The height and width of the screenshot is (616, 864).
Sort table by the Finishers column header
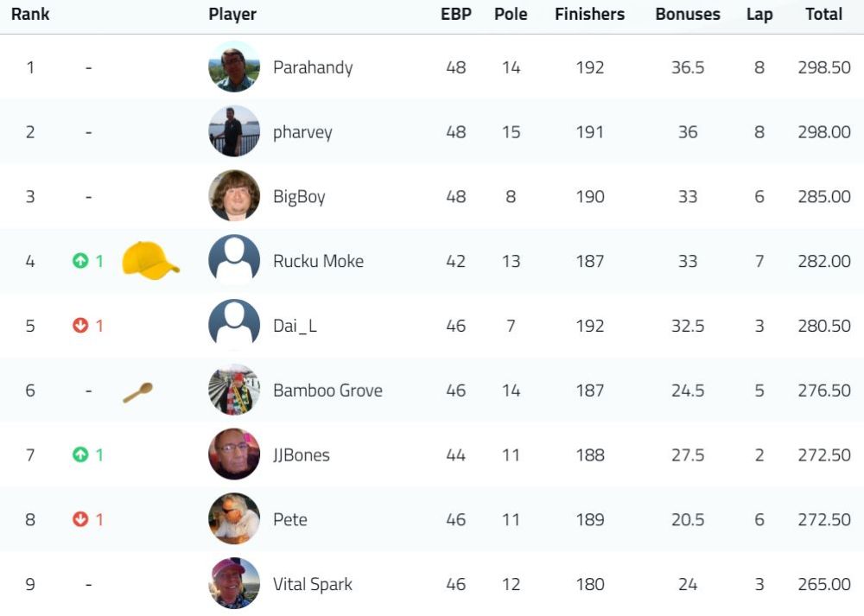point(589,14)
